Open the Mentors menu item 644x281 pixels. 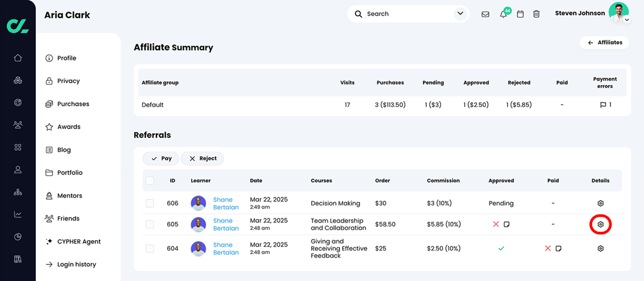(x=64, y=196)
